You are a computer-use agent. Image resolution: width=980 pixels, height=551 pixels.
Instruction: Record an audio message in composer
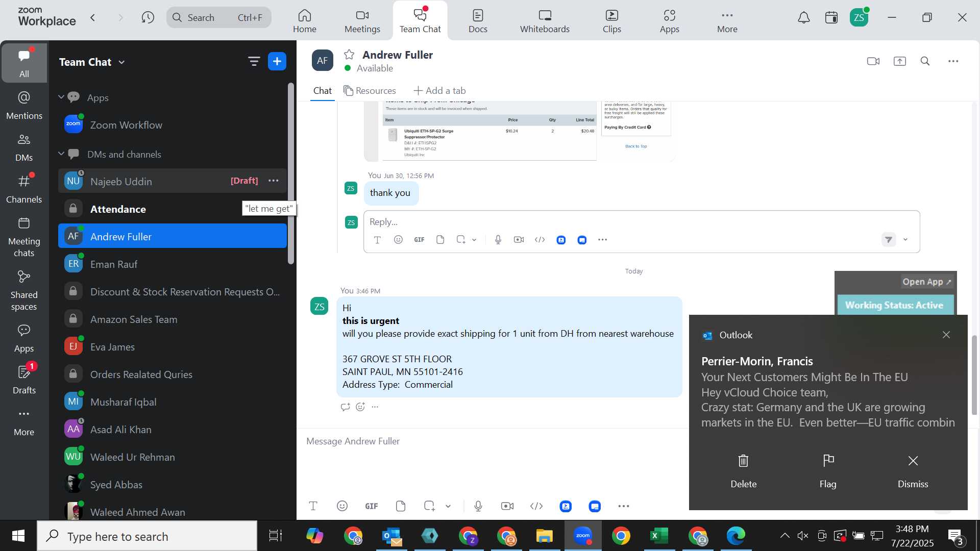478,506
